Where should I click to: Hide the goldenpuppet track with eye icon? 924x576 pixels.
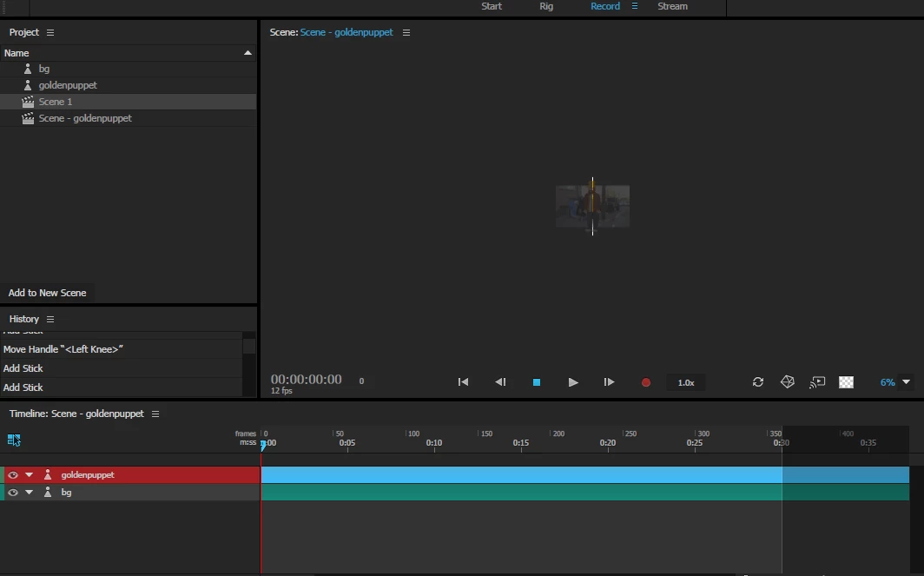click(12, 475)
